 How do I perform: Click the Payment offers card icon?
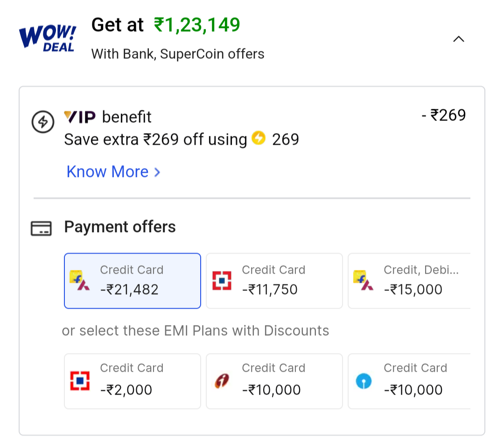tap(41, 228)
